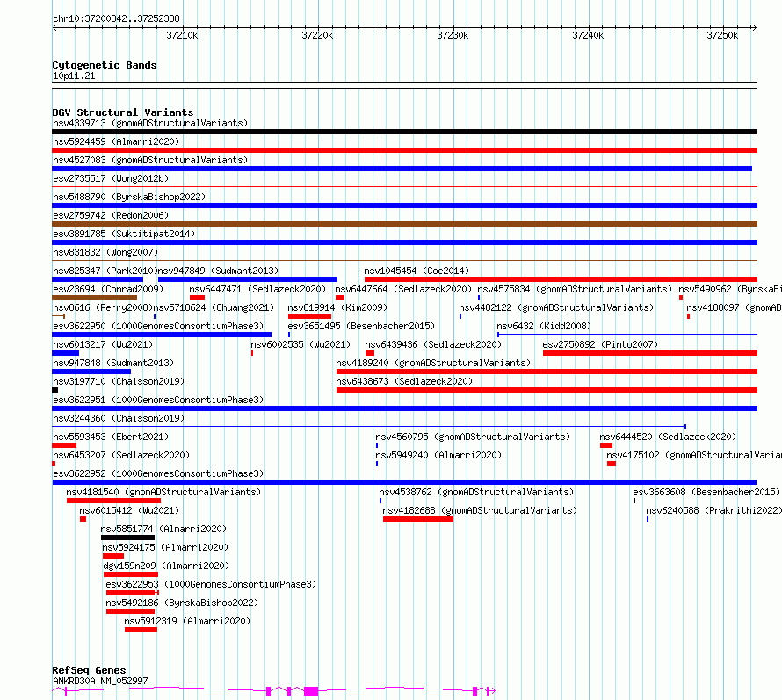Click nsv4181540 gnomAD variant label

(x=163, y=492)
